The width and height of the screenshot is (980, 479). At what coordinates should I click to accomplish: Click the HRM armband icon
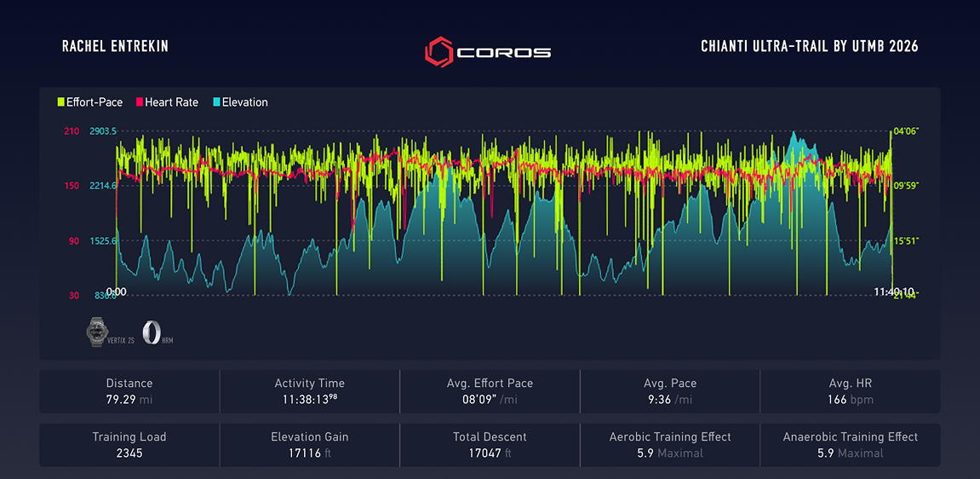(149, 332)
